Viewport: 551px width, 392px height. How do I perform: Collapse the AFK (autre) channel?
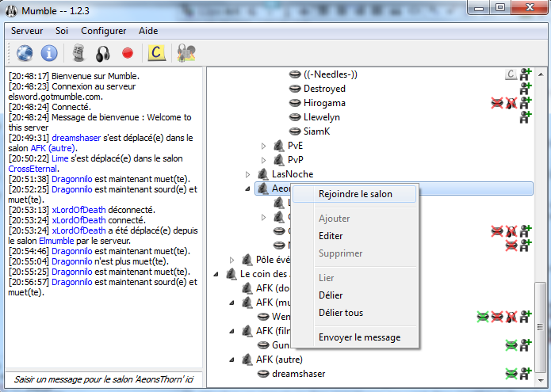pyautogui.click(x=232, y=360)
